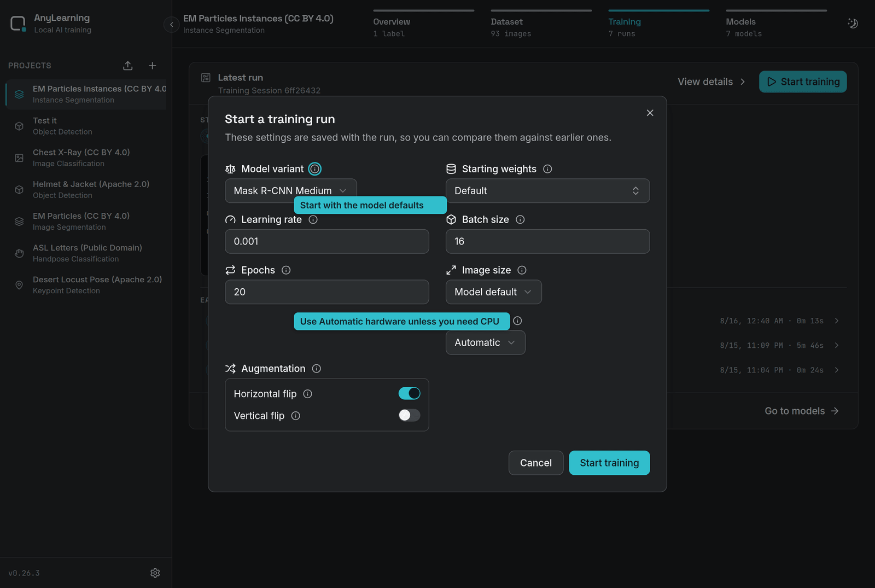The image size is (875, 588).
Task: Click the Cancel button
Action: tap(536, 463)
